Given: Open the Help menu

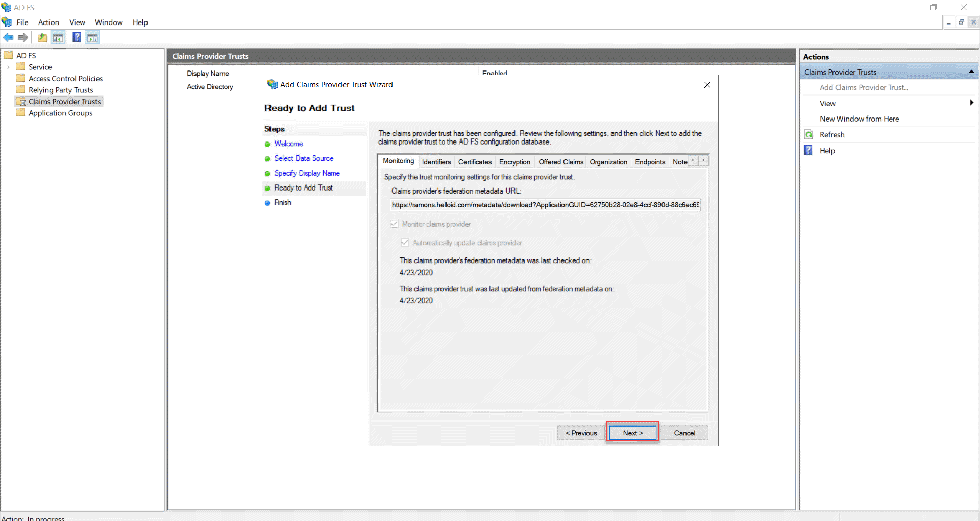Looking at the screenshot, I should (x=140, y=22).
